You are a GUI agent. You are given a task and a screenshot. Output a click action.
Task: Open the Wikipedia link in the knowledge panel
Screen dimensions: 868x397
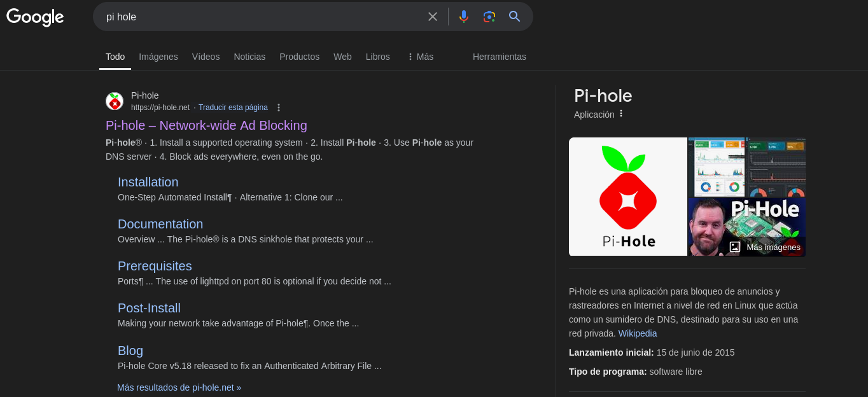coord(638,333)
